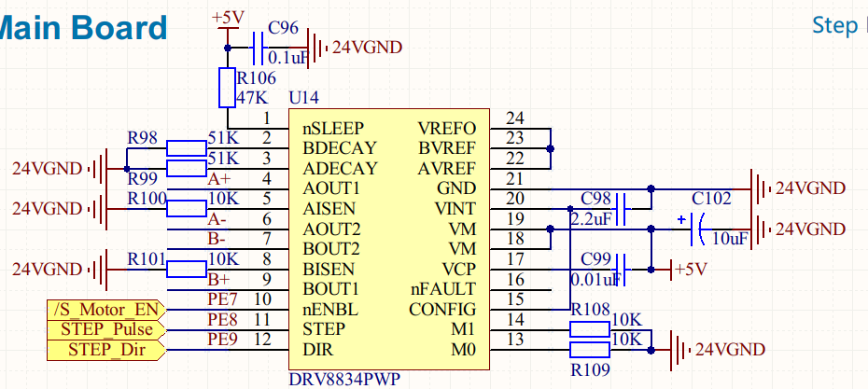This screenshot has height=389, width=868.
Task: Click the BOUT1 pin name
Action: [331, 289]
